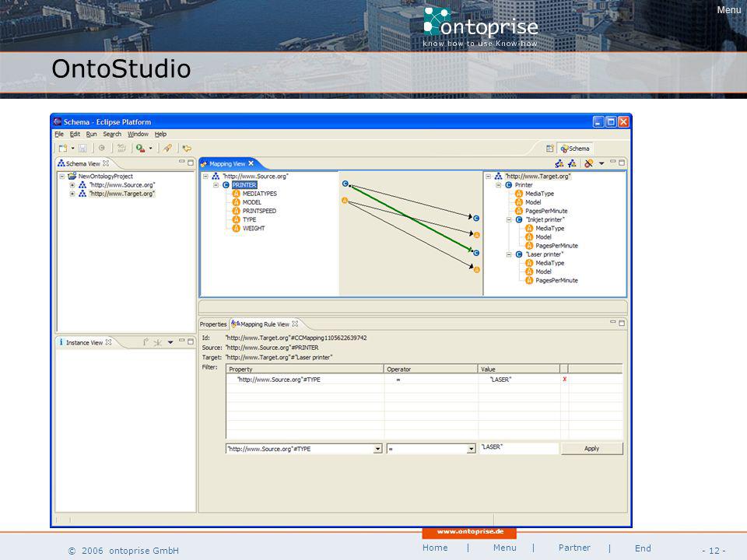The image size is (747, 560).
Task: Click the Partner link in slide footer
Action: [574, 548]
